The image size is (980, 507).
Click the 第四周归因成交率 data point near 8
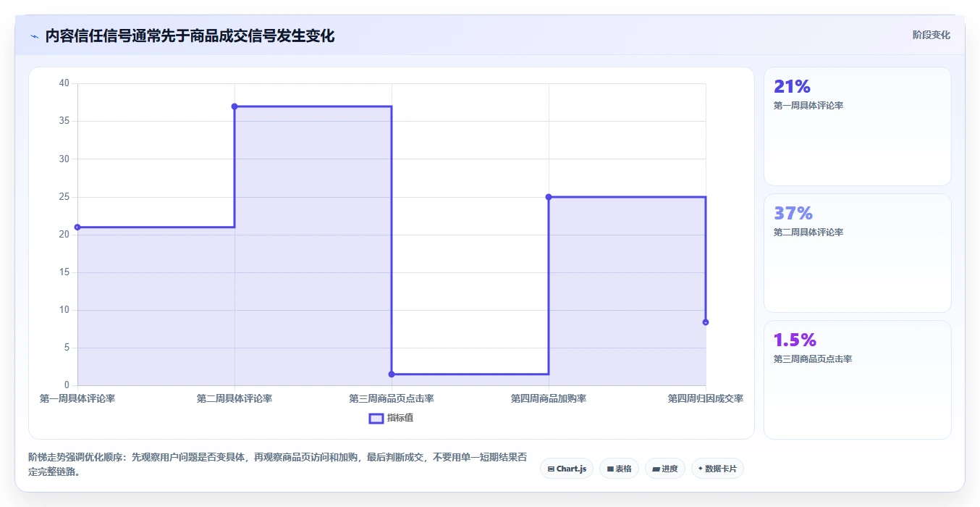(706, 322)
